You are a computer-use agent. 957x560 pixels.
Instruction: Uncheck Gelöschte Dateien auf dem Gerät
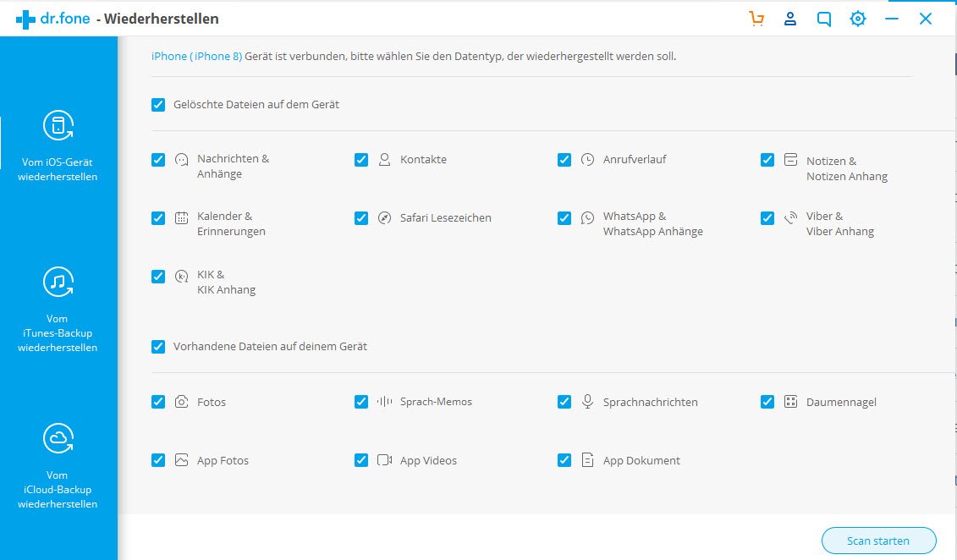tap(158, 105)
